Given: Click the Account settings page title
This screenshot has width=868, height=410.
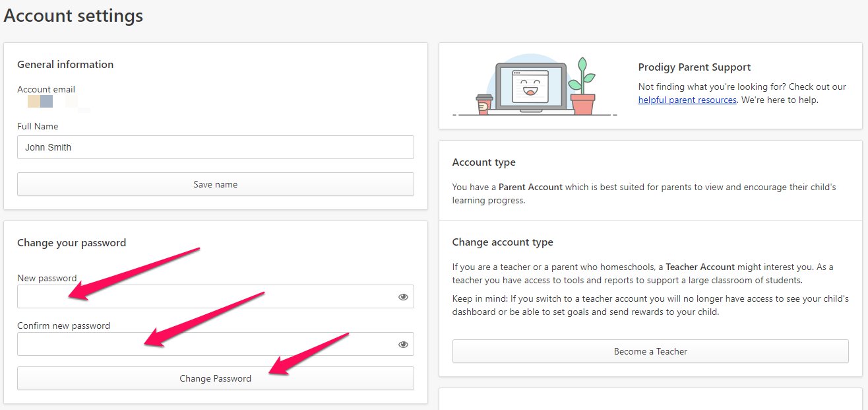Looking at the screenshot, I should [73, 15].
